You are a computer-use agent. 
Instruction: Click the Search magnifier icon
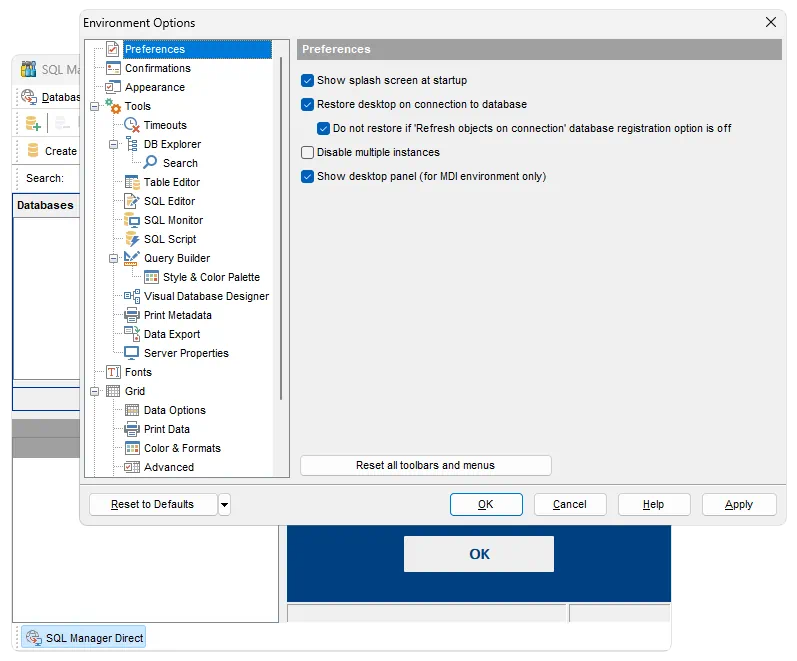coord(150,163)
